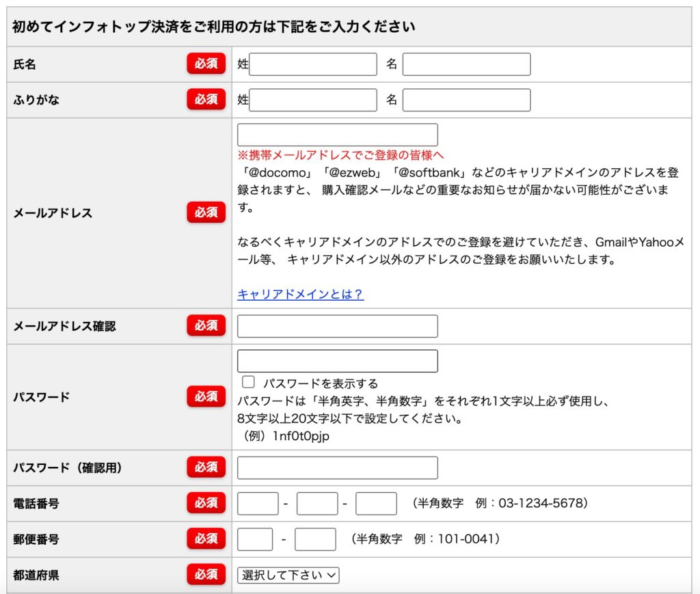Viewport: 700px width, 594px height.
Task: Focus the ふりがな 名 input box
Action: coord(466,100)
